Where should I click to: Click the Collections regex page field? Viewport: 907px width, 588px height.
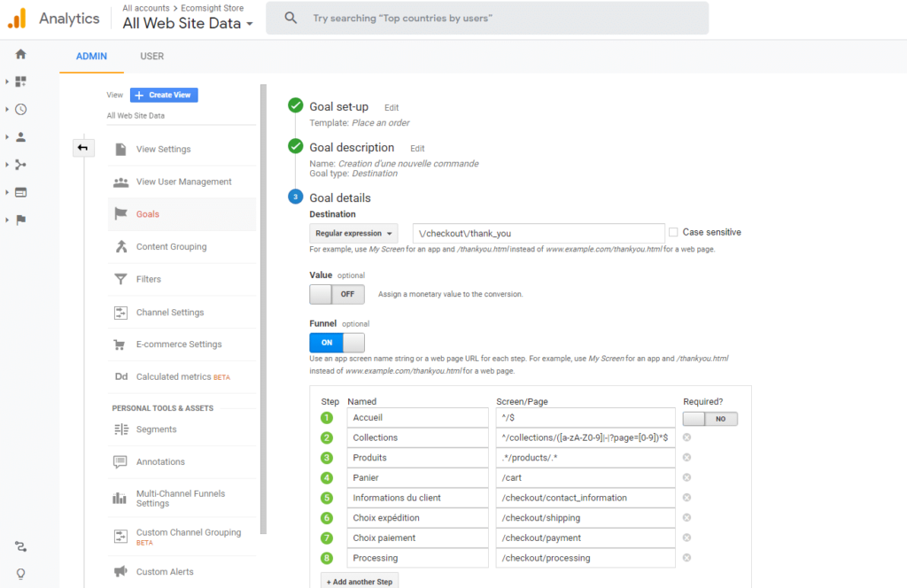[585, 437]
